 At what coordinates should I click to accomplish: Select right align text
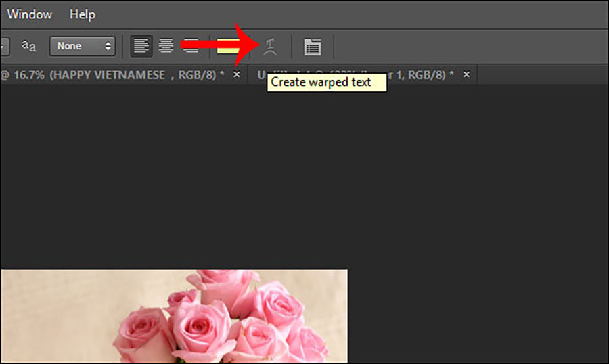pos(191,46)
